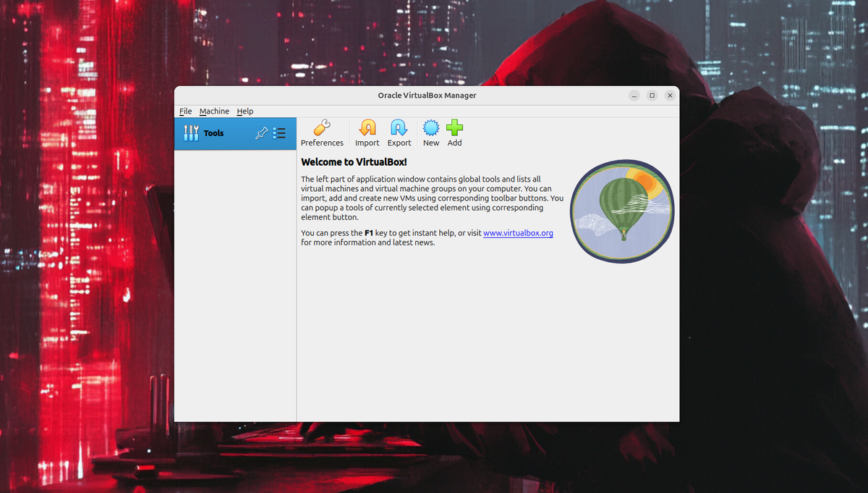
Task: Import a virtual appliance
Action: point(367,133)
